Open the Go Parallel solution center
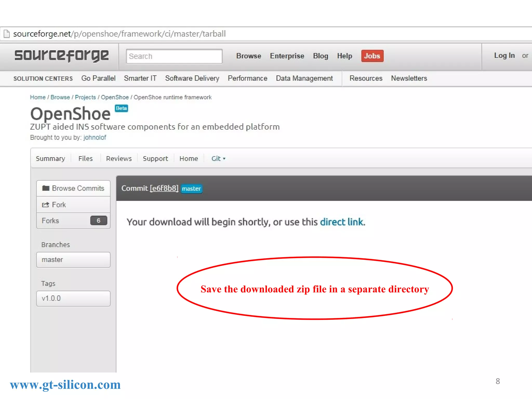The height and width of the screenshot is (399, 532). [x=98, y=78]
